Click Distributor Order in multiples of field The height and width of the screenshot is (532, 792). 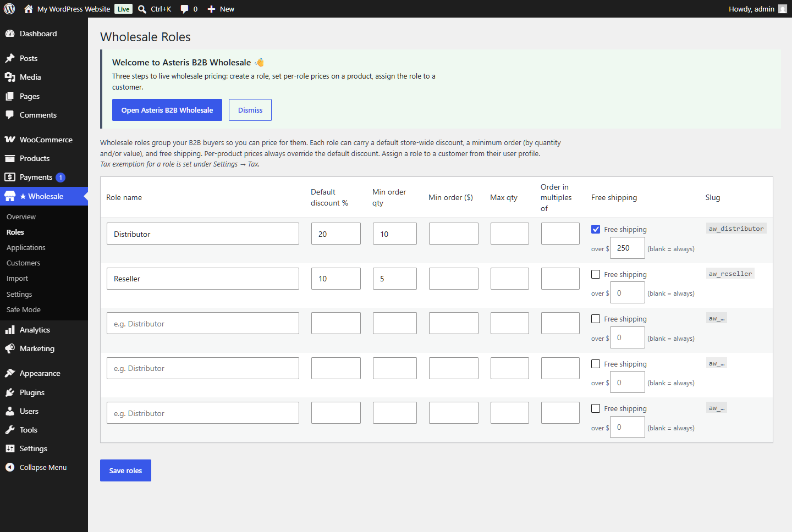[560, 234]
